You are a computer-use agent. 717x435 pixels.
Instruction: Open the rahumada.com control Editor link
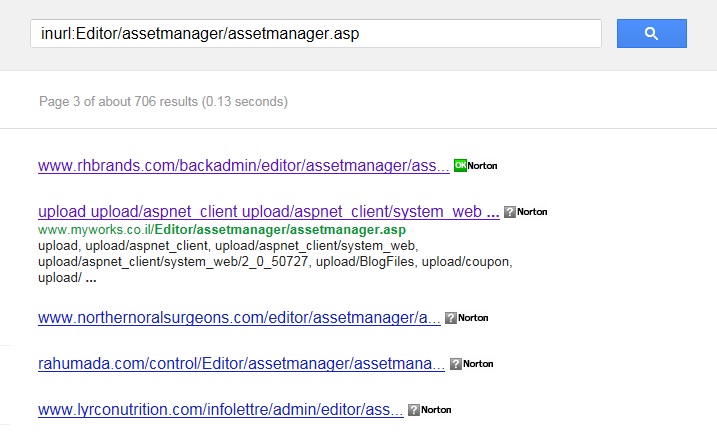(x=241, y=364)
